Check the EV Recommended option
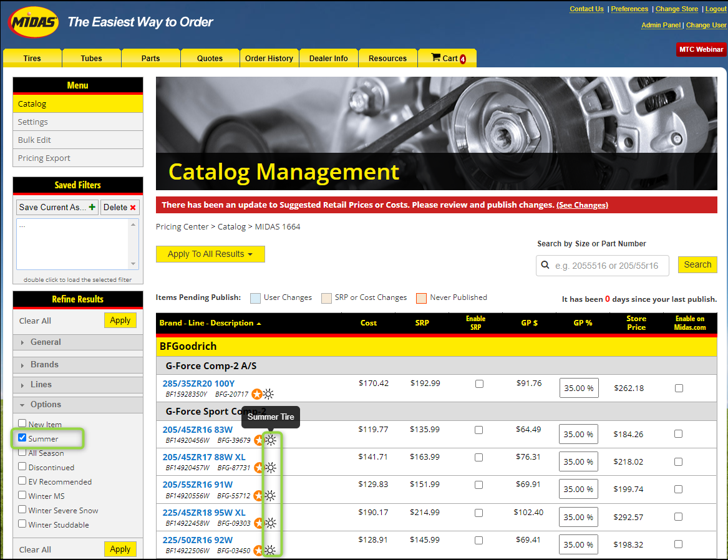Screen dimensions: 728x560 click(22, 481)
